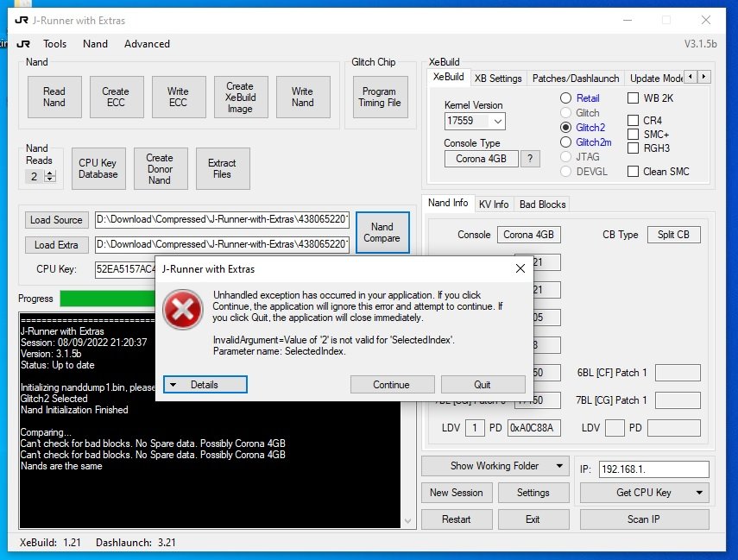Open the Tools menu
Image resolution: width=738 pixels, height=560 pixels.
tap(54, 44)
